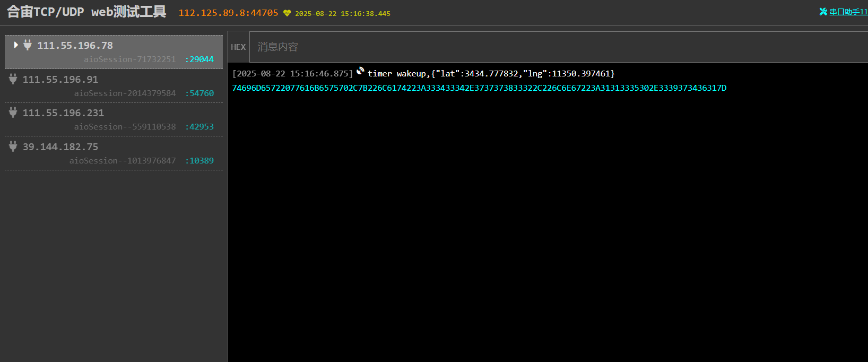868x362 pixels.
Task: Click session label aioSession-71732251
Action: click(129, 59)
